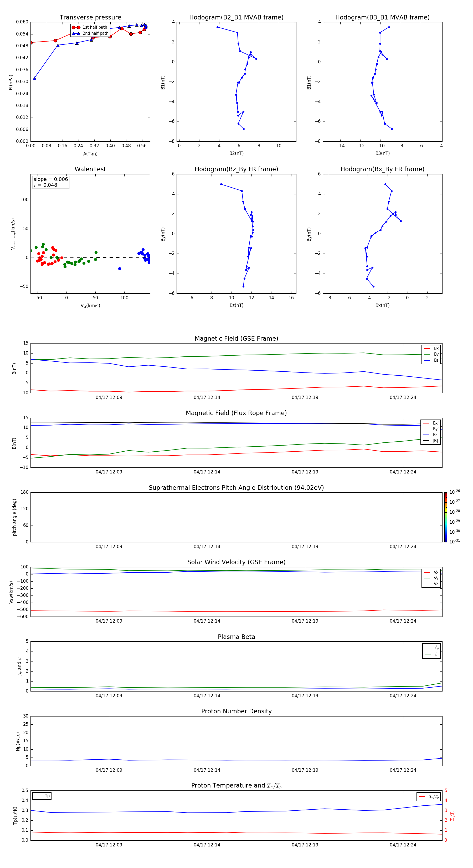Select the βp legend entry in Plasma Beta
Screen dimensions: 473x868
(431, 647)
